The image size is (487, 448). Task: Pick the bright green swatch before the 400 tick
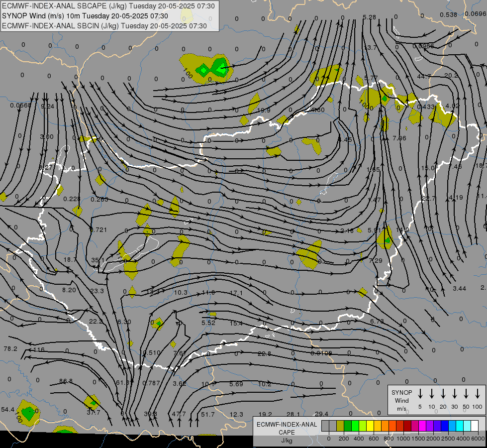355,426
